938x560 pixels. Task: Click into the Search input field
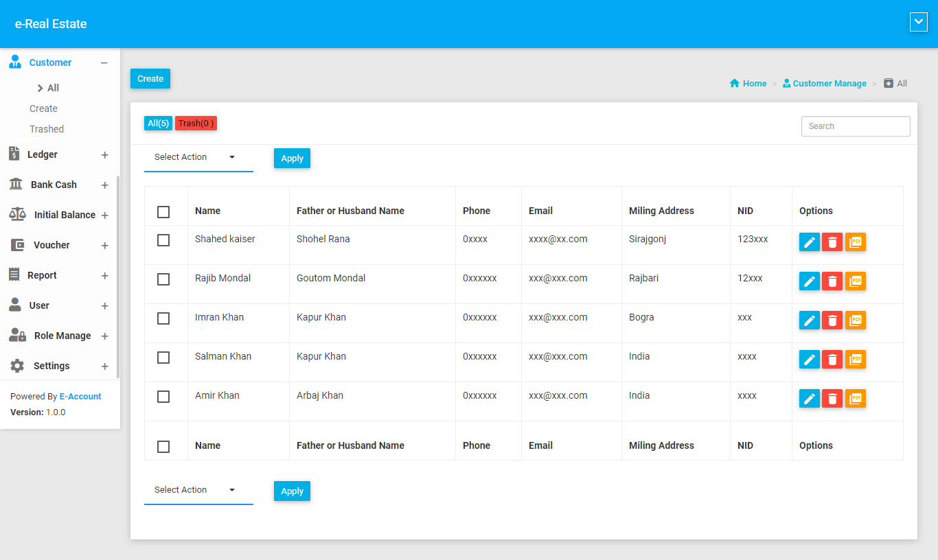[x=855, y=126]
